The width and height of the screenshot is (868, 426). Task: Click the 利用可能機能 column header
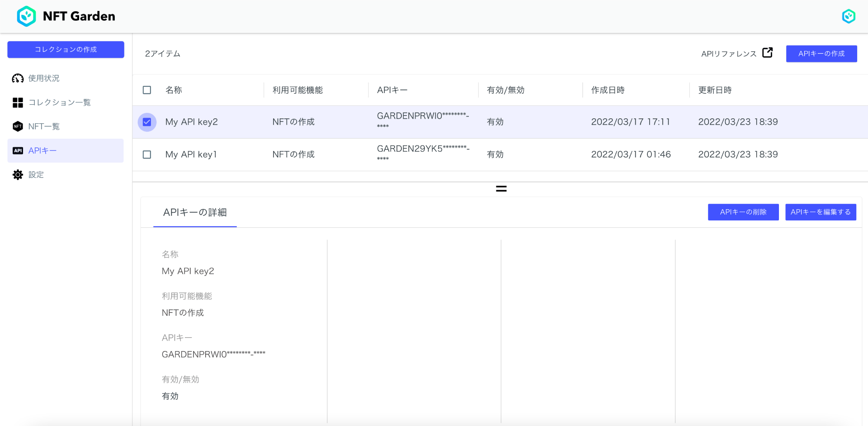tap(297, 90)
